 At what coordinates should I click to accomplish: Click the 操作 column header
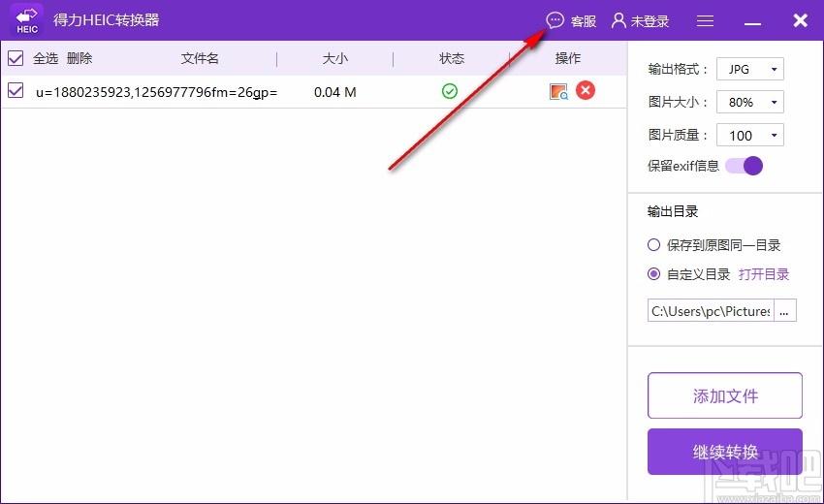pos(568,58)
